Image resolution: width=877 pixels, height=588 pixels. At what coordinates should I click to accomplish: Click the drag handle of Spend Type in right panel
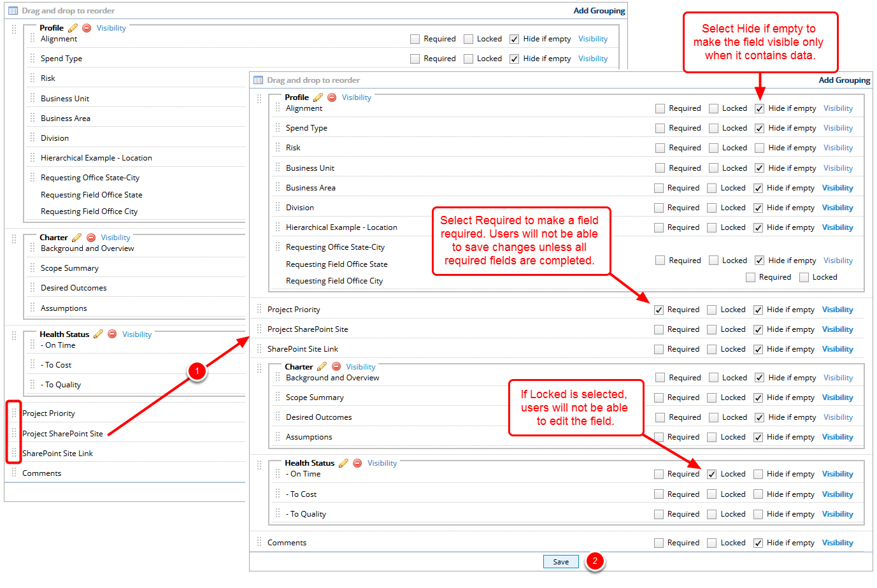point(278,127)
